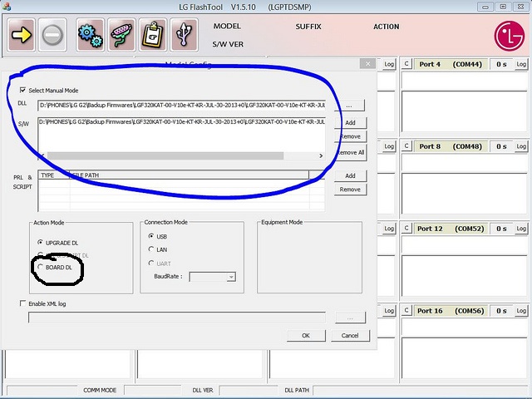Viewport: 532px width, 399px height.
Task: Select UPGRADE DL radio button
Action: coord(41,242)
